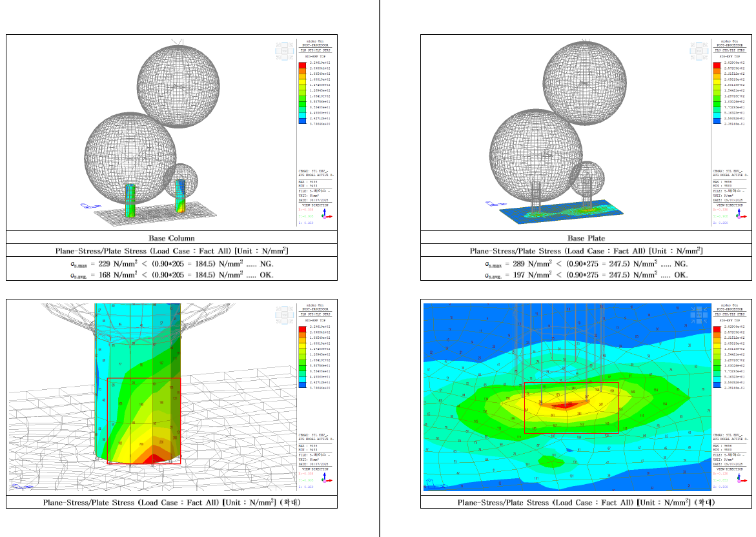Click the "Base Plate" caption label
Viewport: 756px width, 537px height.
point(586,238)
